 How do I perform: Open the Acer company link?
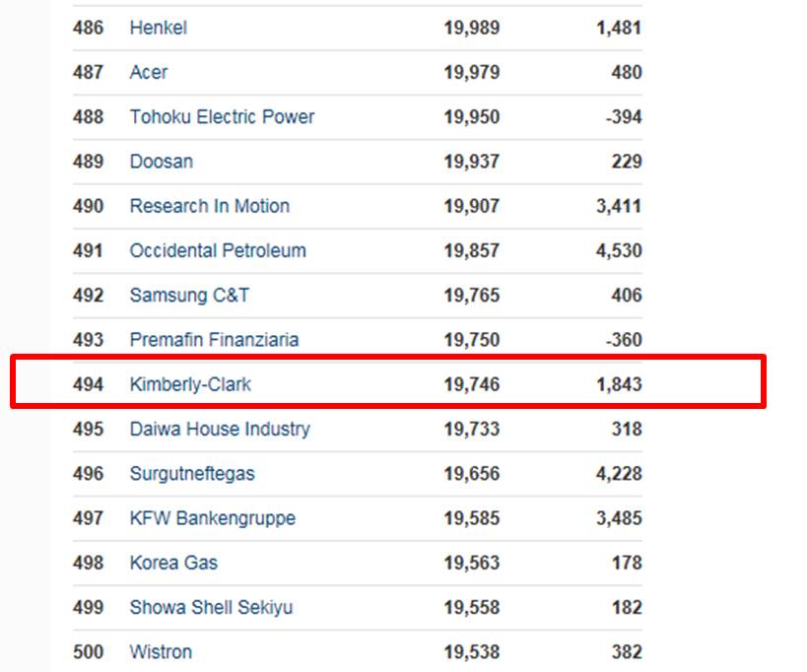[149, 72]
